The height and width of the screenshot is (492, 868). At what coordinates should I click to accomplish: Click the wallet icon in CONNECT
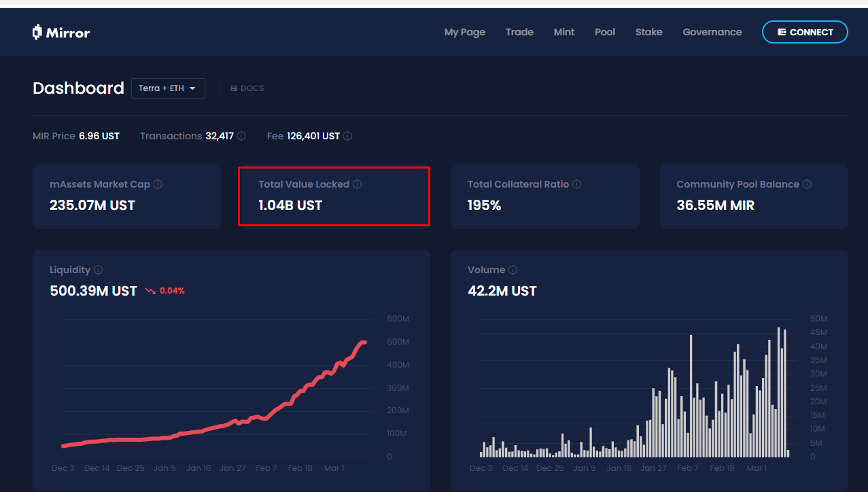[x=782, y=32]
